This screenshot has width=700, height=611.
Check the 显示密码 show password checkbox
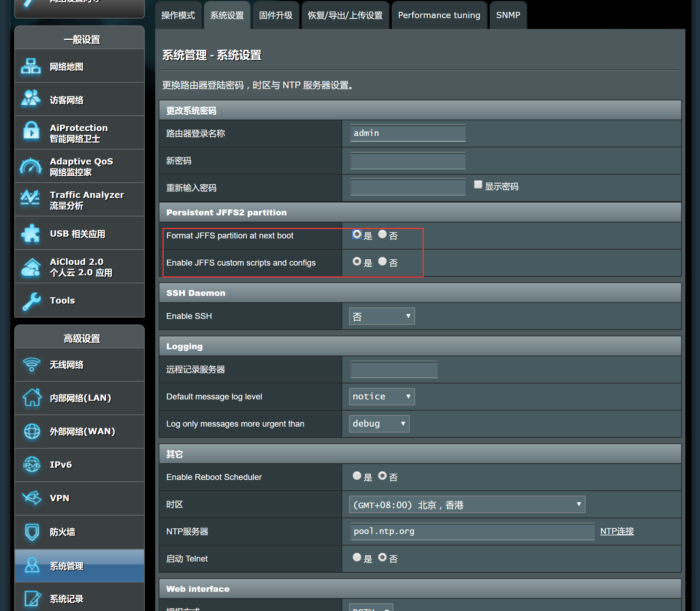pyautogui.click(x=478, y=184)
